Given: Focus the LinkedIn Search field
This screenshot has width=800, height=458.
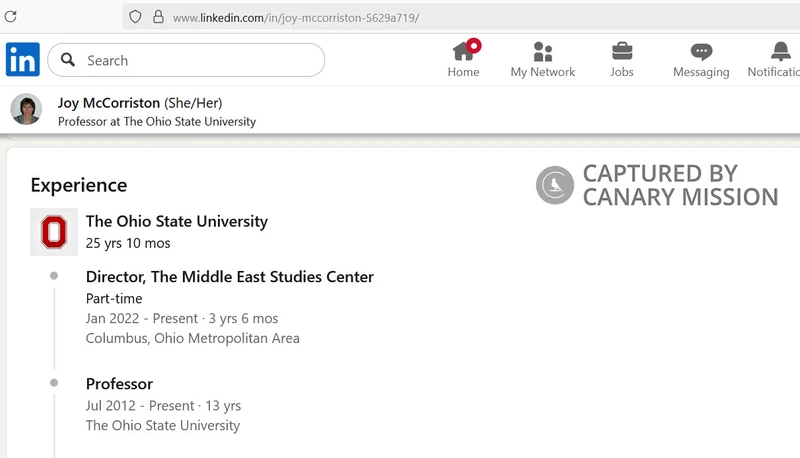Looking at the screenshot, I should click(x=186, y=60).
